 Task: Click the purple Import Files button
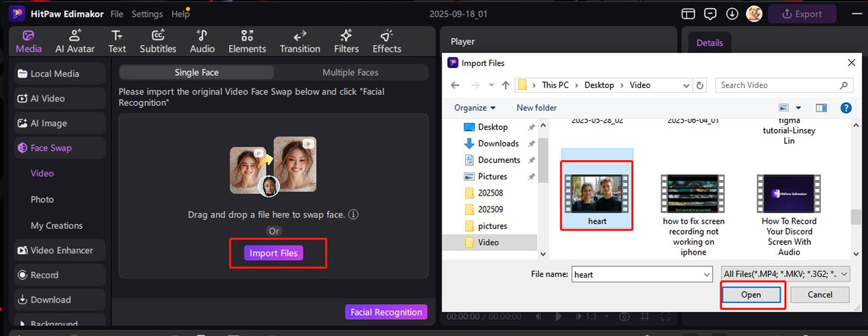[x=274, y=253]
